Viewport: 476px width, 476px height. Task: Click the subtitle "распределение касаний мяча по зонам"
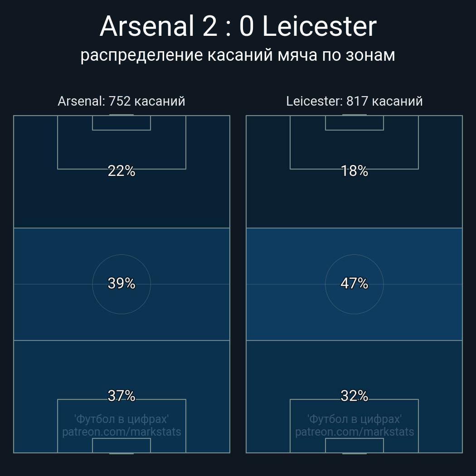coord(238,55)
